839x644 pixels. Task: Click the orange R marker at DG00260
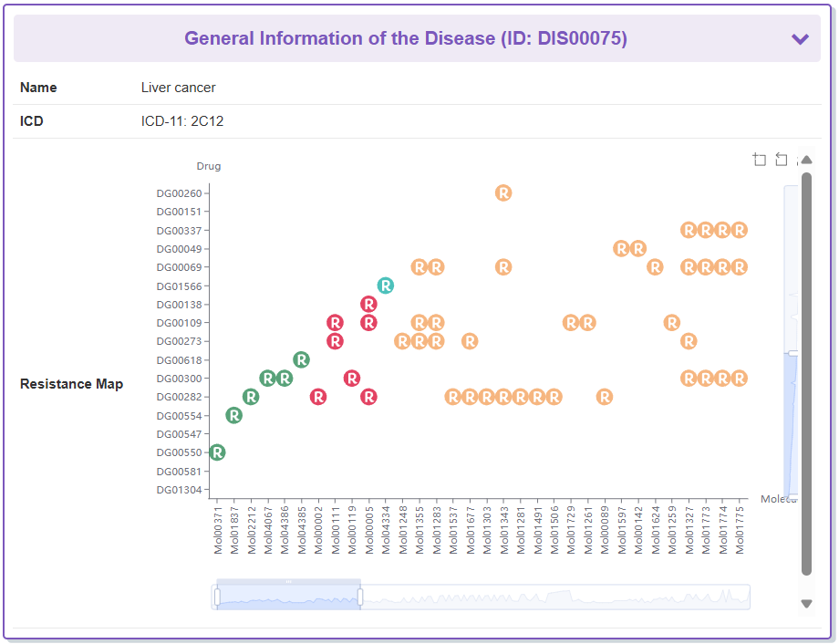click(503, 192)
